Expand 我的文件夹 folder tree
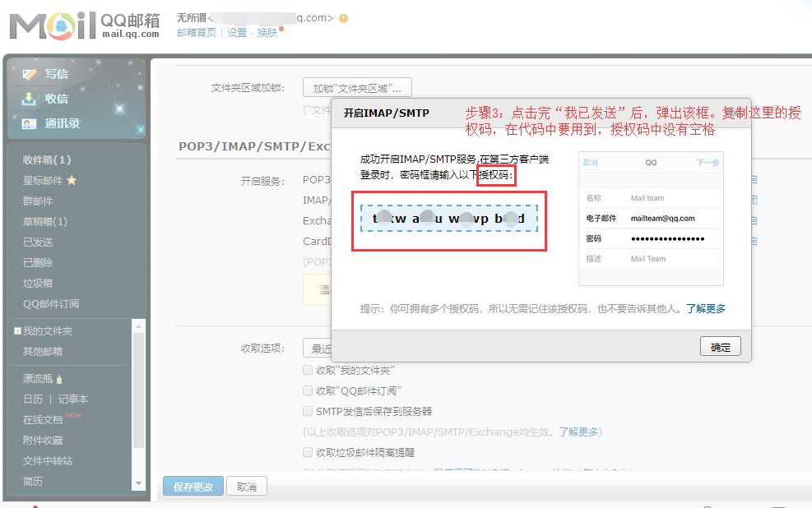This screenshot has height=508, width=812. point(17,331)
